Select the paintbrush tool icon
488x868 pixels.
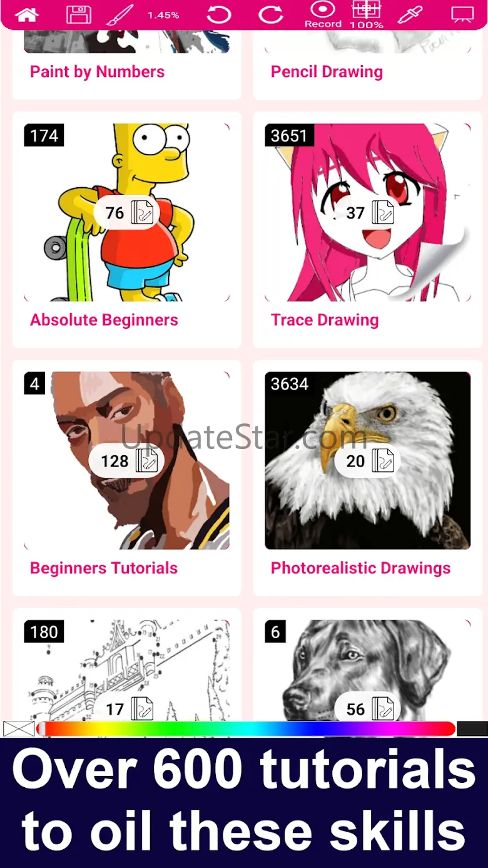click(x=120, y=14)
